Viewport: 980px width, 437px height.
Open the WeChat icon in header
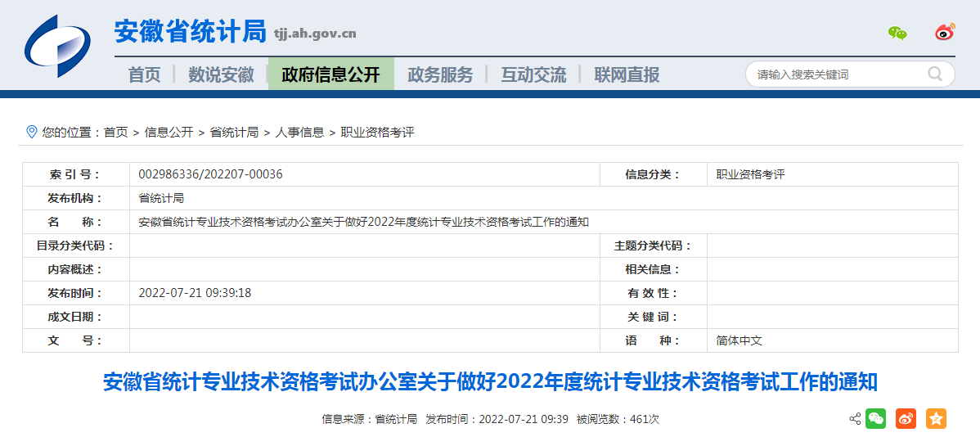(x=897, y=34)
